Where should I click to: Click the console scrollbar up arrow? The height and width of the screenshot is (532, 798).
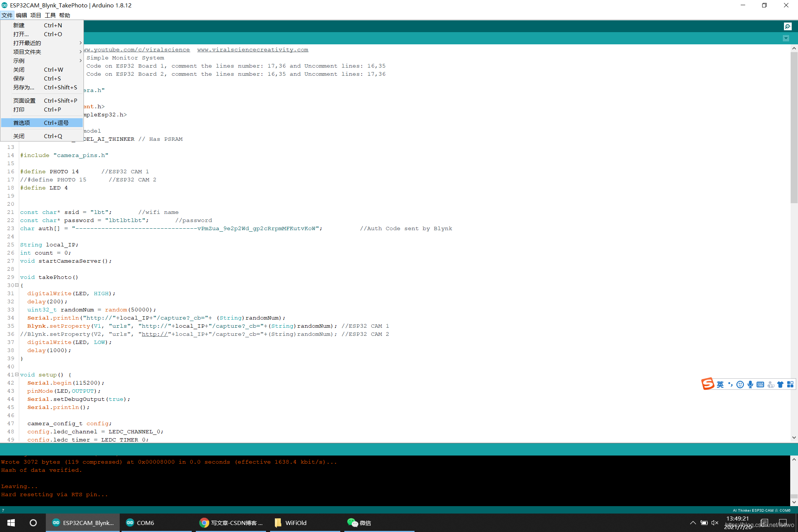pyautogui.click(x=794, y=460)
